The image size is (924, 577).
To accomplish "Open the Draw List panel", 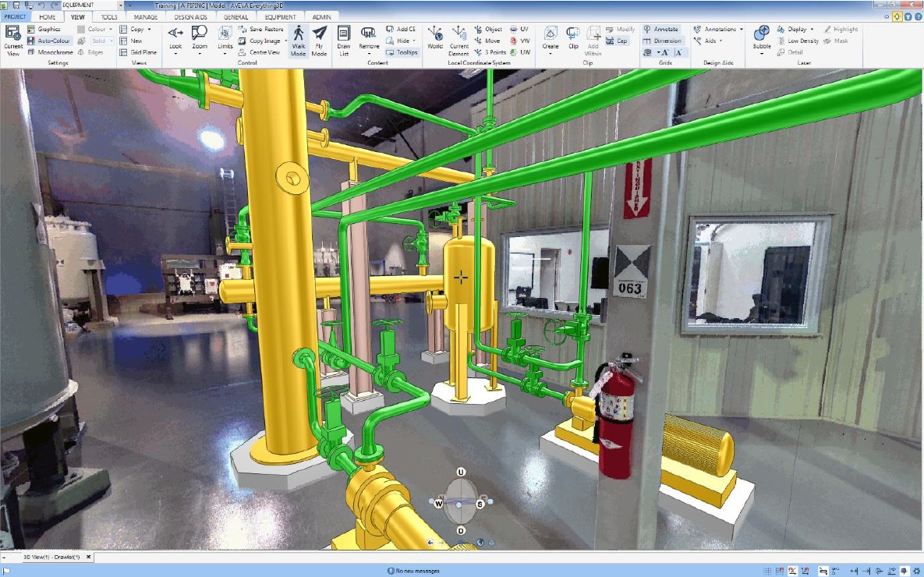I will tap(345, 41).
